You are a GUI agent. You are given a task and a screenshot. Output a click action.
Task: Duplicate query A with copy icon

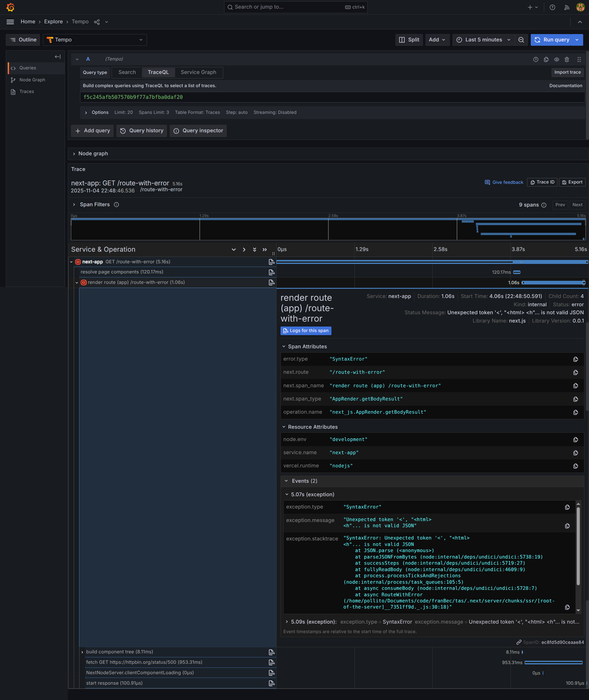click(x=546, y=60)
